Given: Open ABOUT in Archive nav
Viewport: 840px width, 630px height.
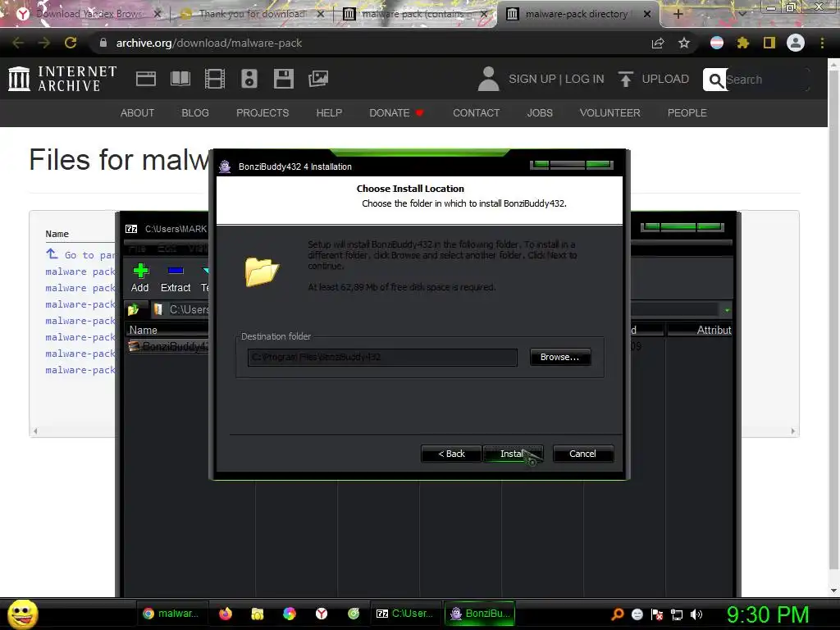Looking at the screenshot, I should (x=137, y=113).
